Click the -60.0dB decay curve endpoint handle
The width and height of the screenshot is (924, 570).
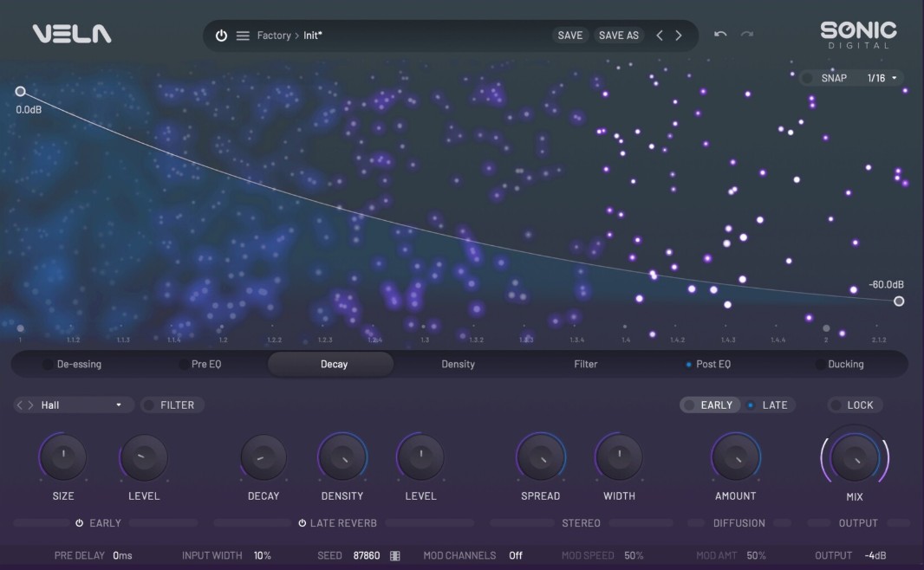(899, 301)
